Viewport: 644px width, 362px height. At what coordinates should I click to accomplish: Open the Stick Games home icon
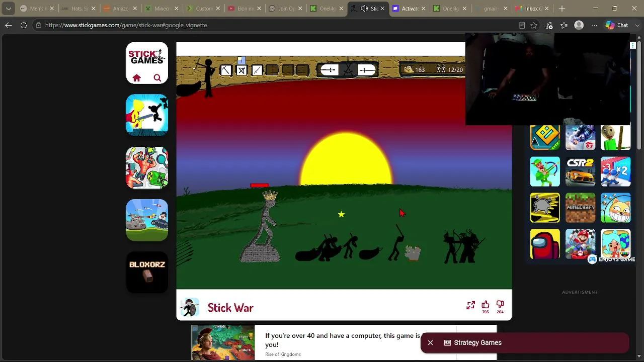137,78
